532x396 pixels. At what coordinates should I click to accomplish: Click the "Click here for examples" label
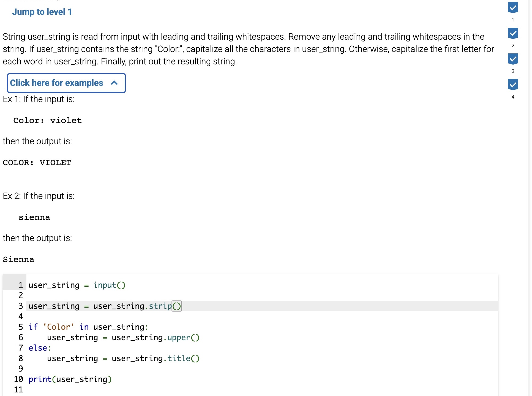[56, 83]
